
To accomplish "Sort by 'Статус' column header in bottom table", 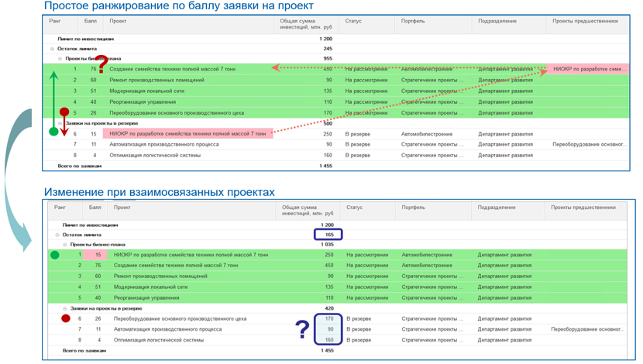I will pos(354,208).
